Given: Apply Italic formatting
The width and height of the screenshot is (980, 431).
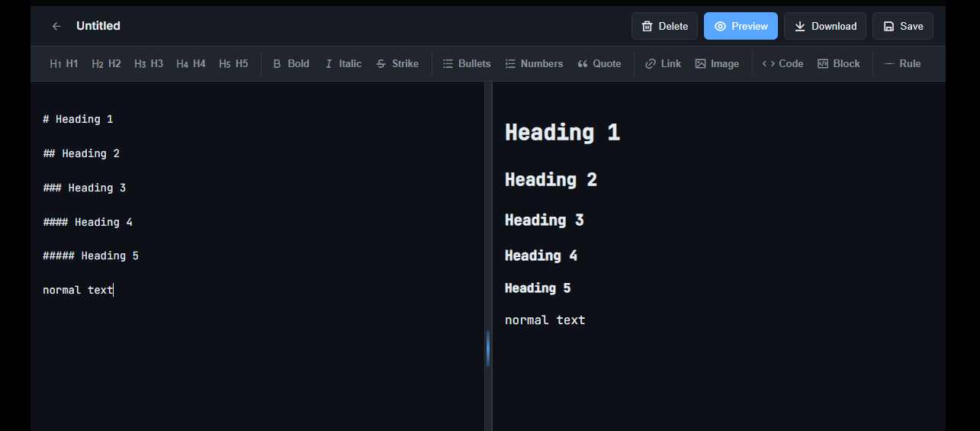Looking at the screenshot, I should pyautogui.click(x=342, y=64).
